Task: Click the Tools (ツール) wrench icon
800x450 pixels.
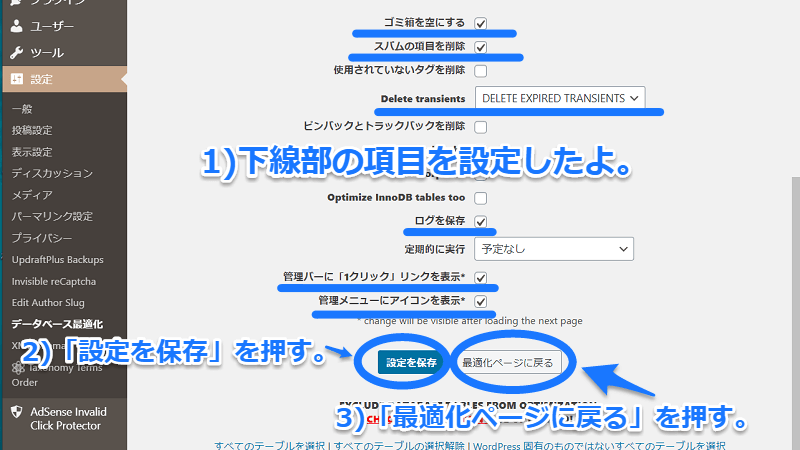Action: pyautogui.click(x=17, y=52)
